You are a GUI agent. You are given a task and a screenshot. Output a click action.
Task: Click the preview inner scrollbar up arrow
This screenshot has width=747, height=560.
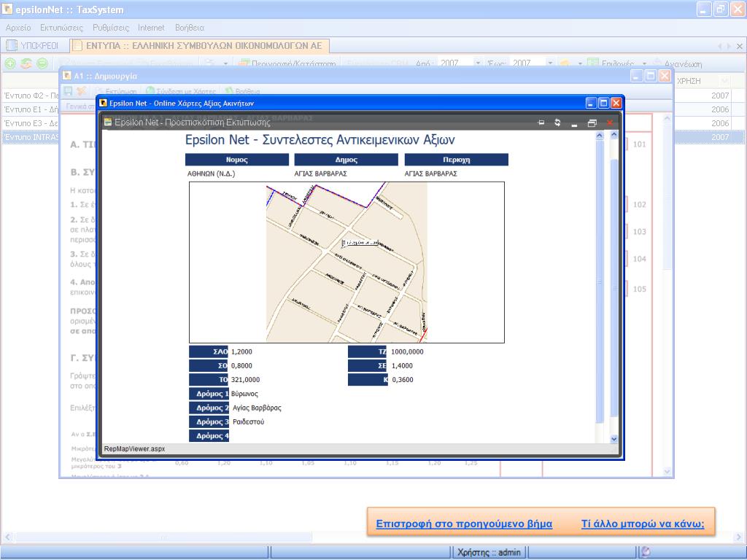point(600,136)
